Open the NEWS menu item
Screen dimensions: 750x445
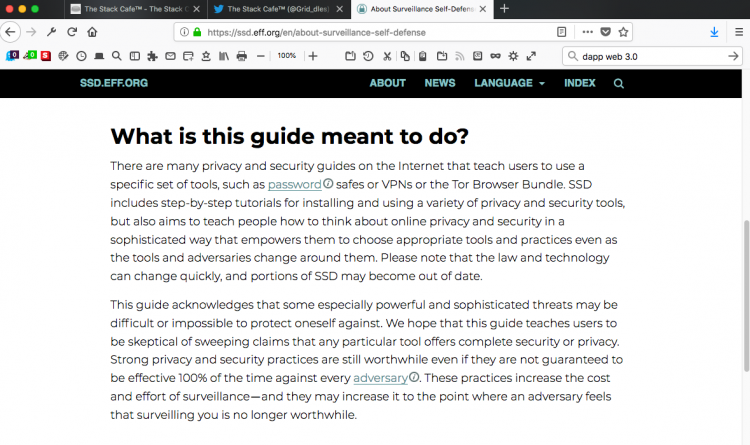click(x=440, y=83)
